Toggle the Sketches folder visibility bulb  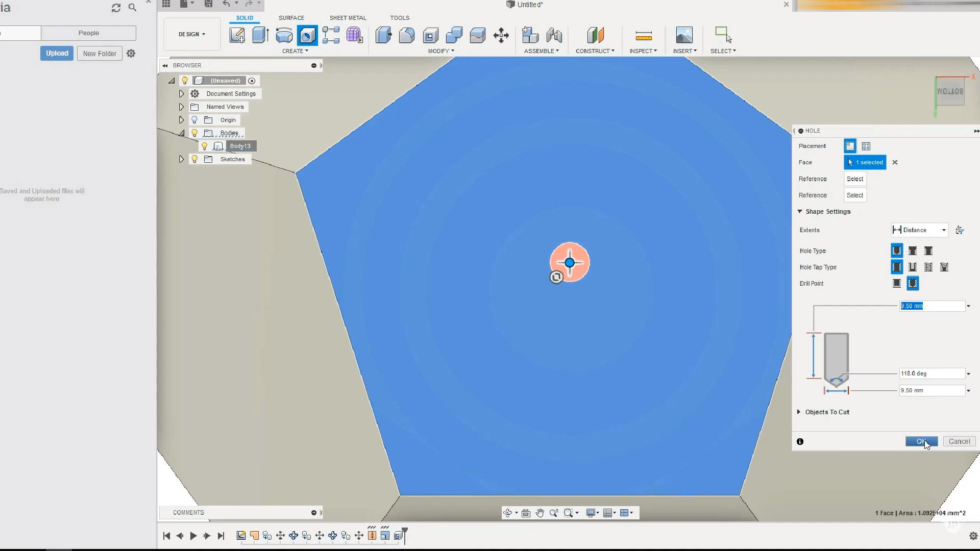point(194,159)
